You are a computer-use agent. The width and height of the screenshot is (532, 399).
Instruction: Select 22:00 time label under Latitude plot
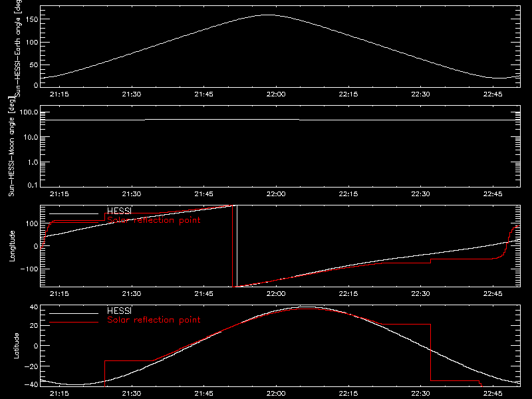click(276, 394)
